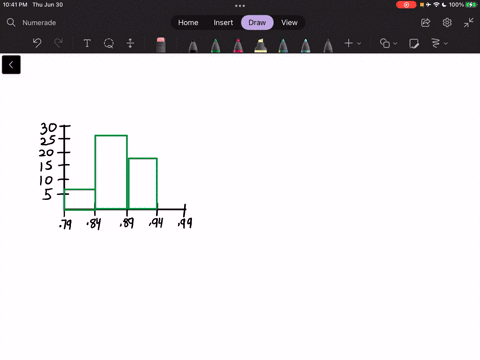Open the Ink to text tool

click(x=435, y=43)
